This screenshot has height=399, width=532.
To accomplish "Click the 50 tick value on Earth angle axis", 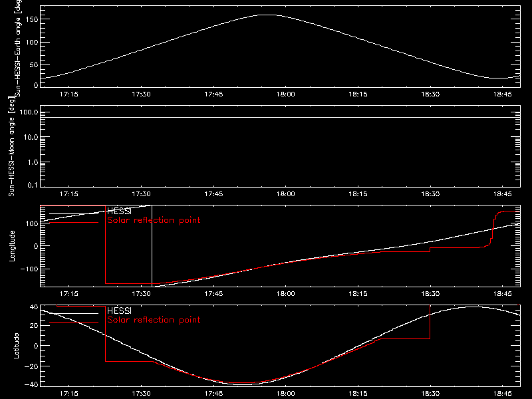I will [x=34, y=65].
